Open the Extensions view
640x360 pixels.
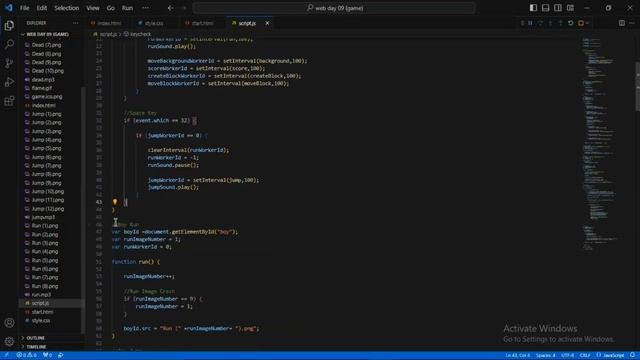(9, 101)
